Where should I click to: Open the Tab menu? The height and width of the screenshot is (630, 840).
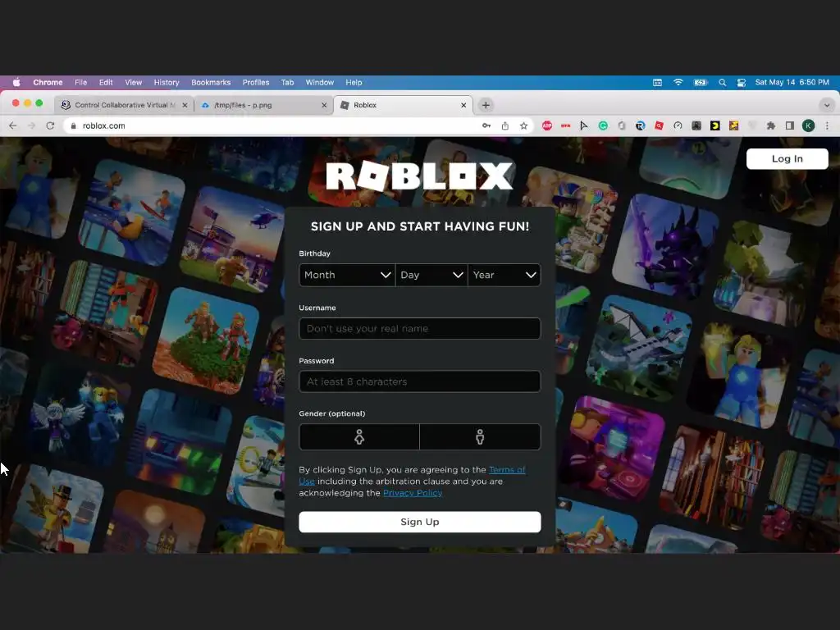click(x=287, y=82)
